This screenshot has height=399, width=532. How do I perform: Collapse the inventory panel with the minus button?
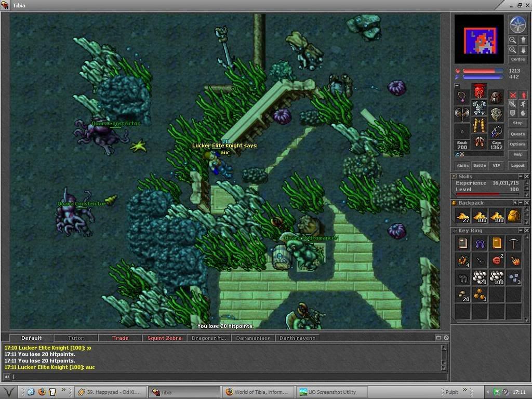457,86
